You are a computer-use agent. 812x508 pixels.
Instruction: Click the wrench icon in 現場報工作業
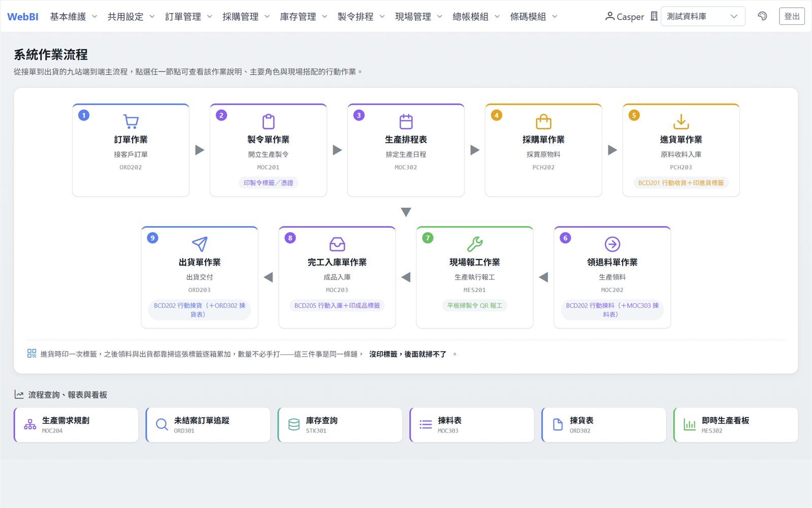(475, 244)
